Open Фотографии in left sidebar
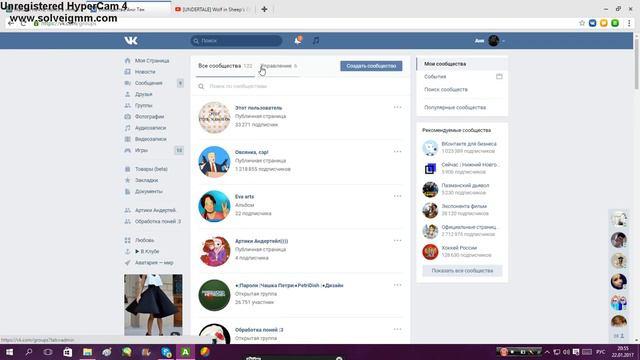The height and width of the screenshot is (360, 640). coord(149,117)
